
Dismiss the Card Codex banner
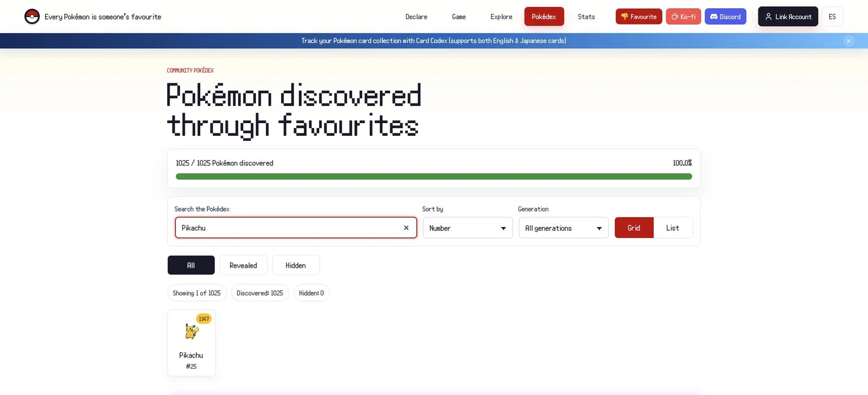(849, 41)
